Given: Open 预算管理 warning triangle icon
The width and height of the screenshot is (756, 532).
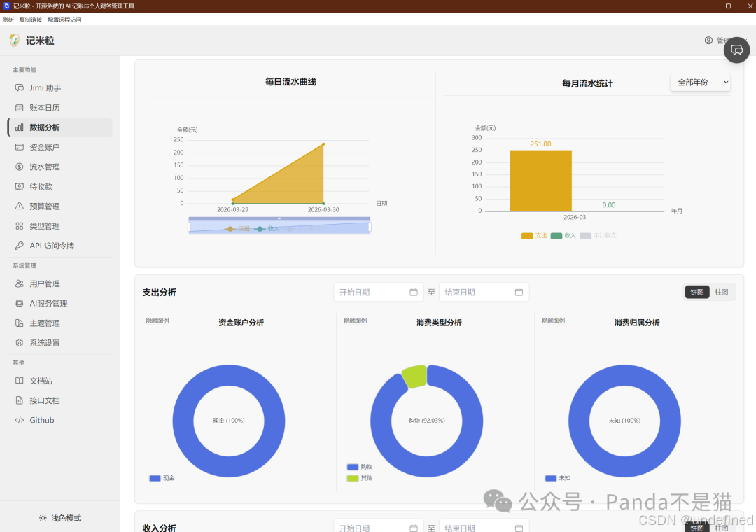Looking at the screenshot, I should (20, 206).
